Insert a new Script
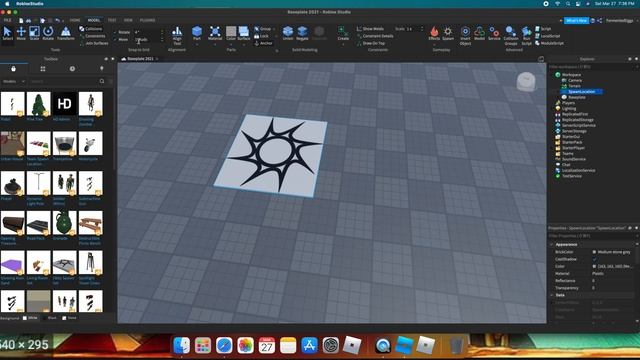 543,29
